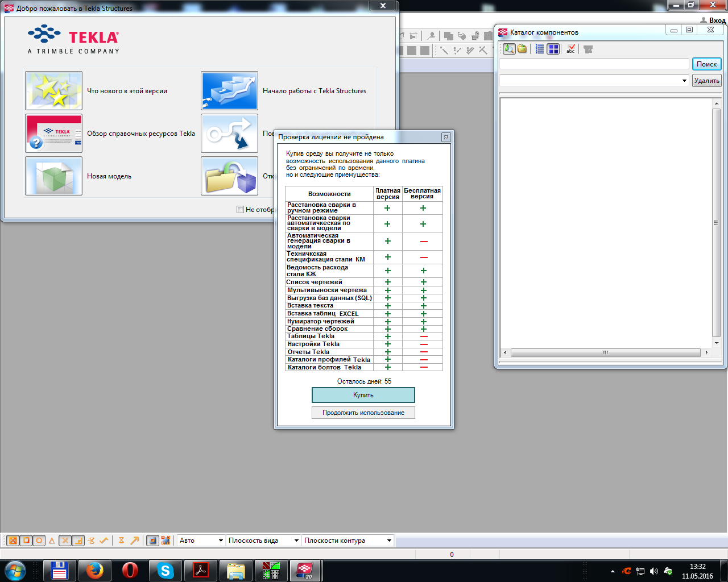Expand the 'Авто' dropdown in bottom toolbar
This screenshot has height=582, width=728.
point(221,541)
